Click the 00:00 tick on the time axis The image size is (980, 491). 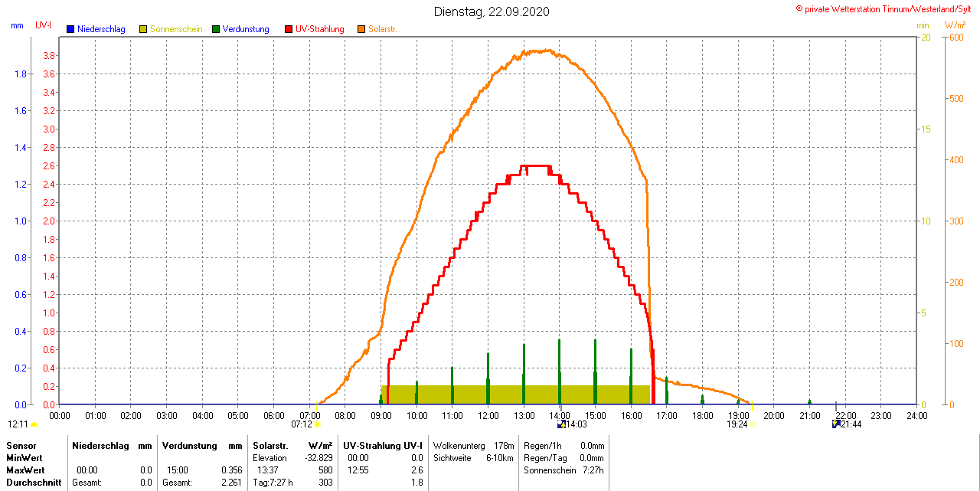(x=60, y=416)
